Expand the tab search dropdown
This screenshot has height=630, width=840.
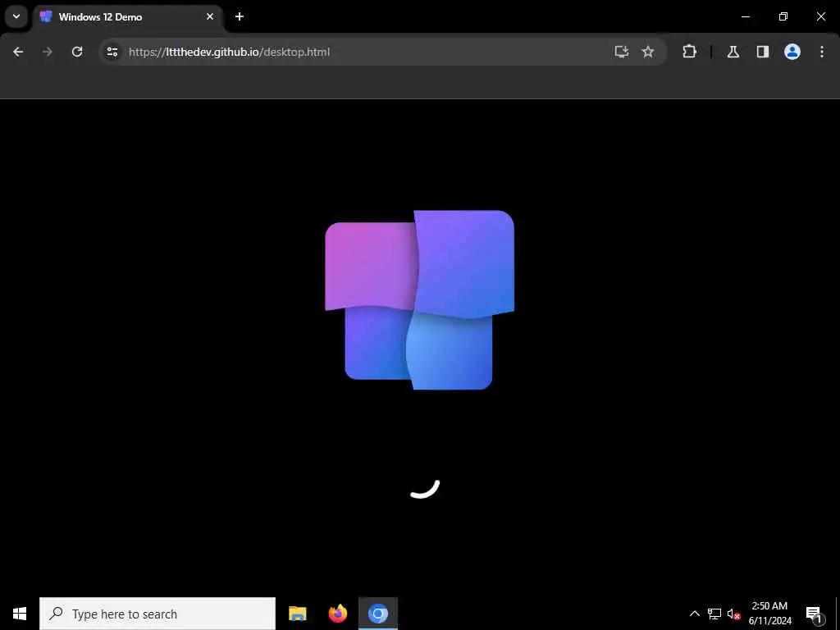tap(16, 16)
